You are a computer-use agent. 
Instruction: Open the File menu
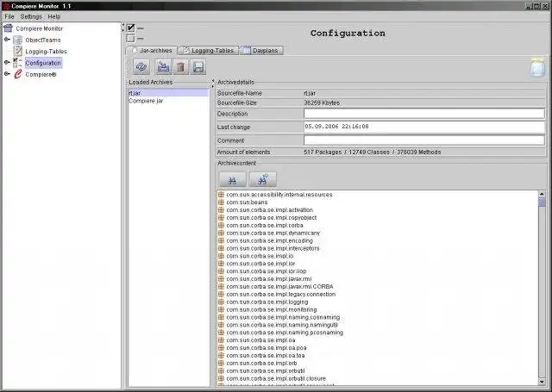pyautogui.click(x=9, y=16)
